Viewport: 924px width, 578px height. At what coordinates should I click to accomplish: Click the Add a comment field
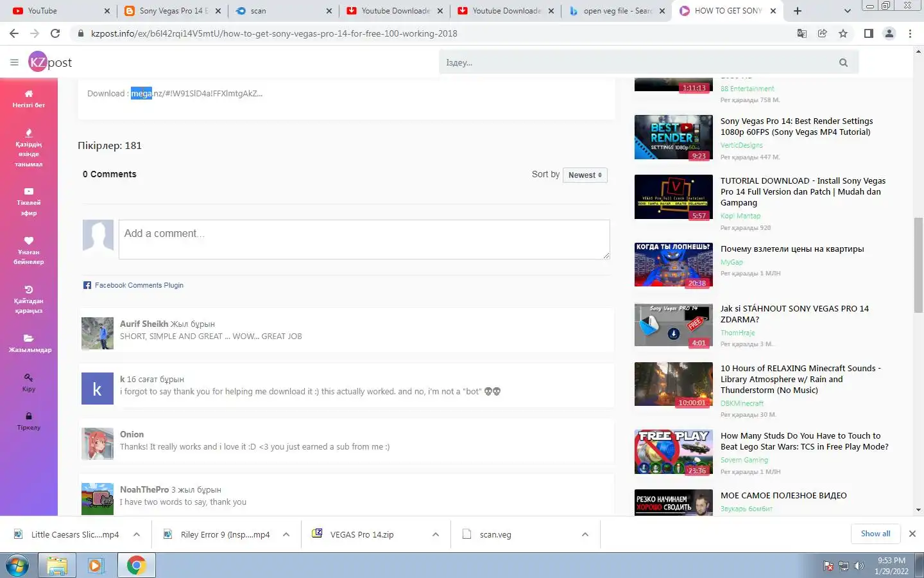point(364,240)
